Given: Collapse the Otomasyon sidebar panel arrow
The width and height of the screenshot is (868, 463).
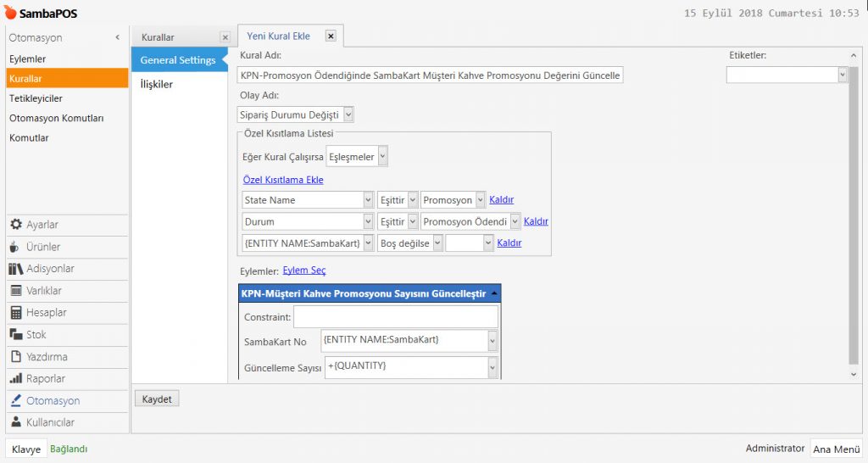Looking at the screenshot, I should point(117,37).
